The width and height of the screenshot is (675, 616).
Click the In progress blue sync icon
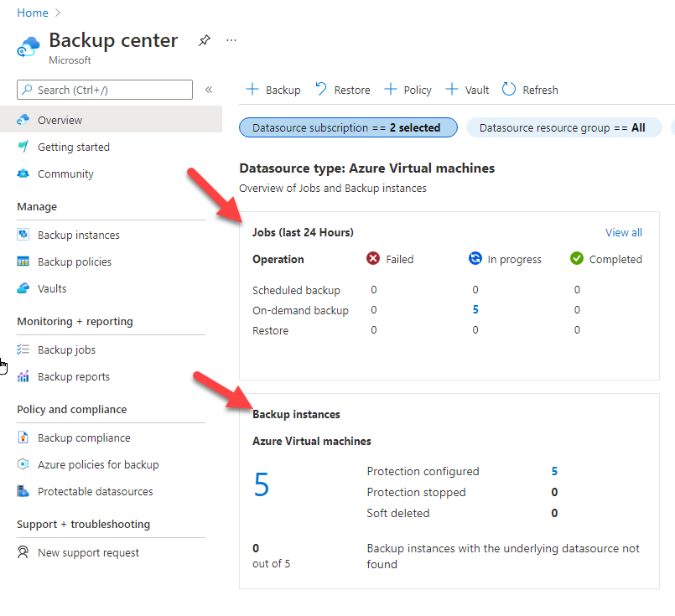[475, 258]
